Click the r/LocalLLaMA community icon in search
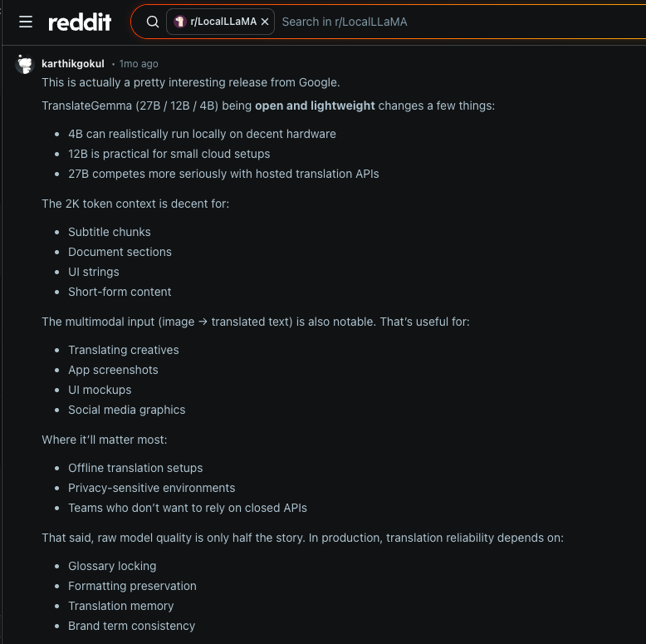This screenshot has height=644, width=646. (x=179, y=22)
